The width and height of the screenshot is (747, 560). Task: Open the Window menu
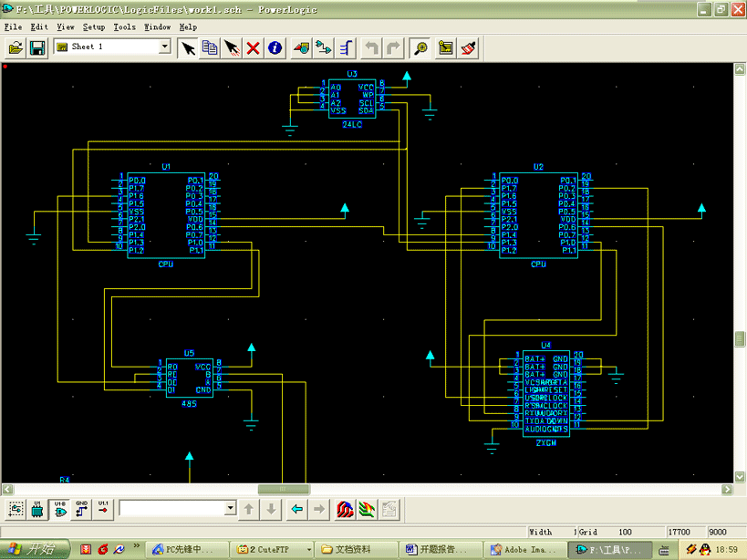[157, 27]
